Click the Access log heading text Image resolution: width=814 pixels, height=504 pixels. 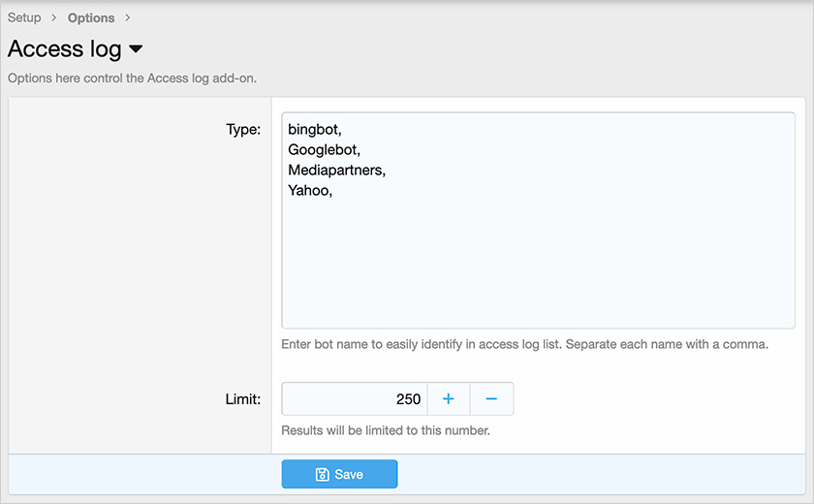click(x=64, y=49)
